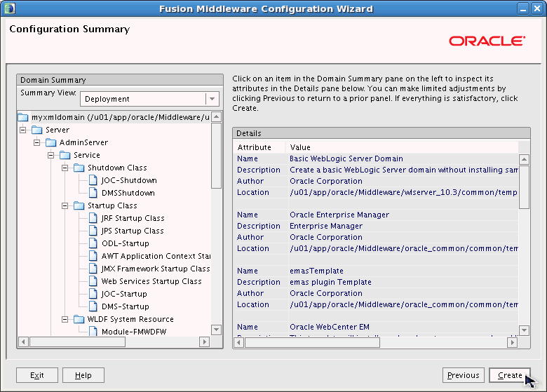547x392 pixels.
Task: Select the ODL-Startup tree item
Action: point(126,243)
